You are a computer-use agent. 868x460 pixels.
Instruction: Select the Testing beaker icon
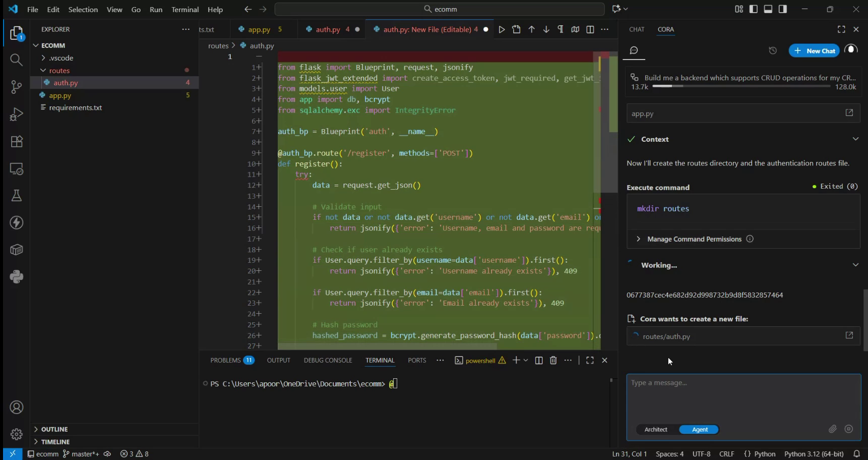pos(16,196)
